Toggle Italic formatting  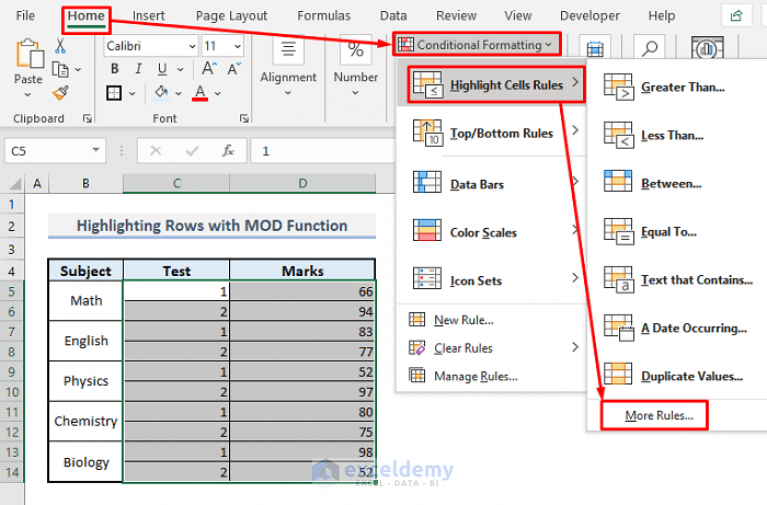tap(138, 69)
